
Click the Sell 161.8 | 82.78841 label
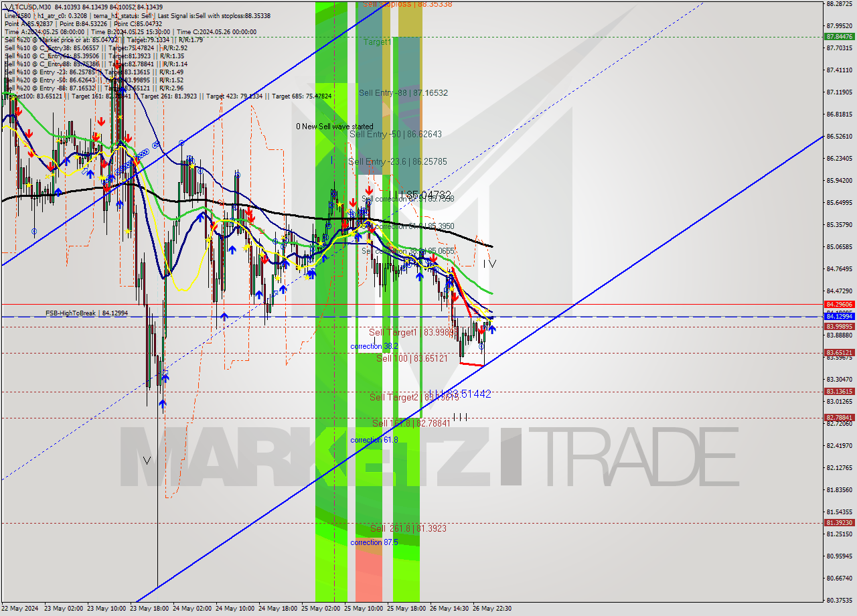pyautogui.click(x=410, y=424)
